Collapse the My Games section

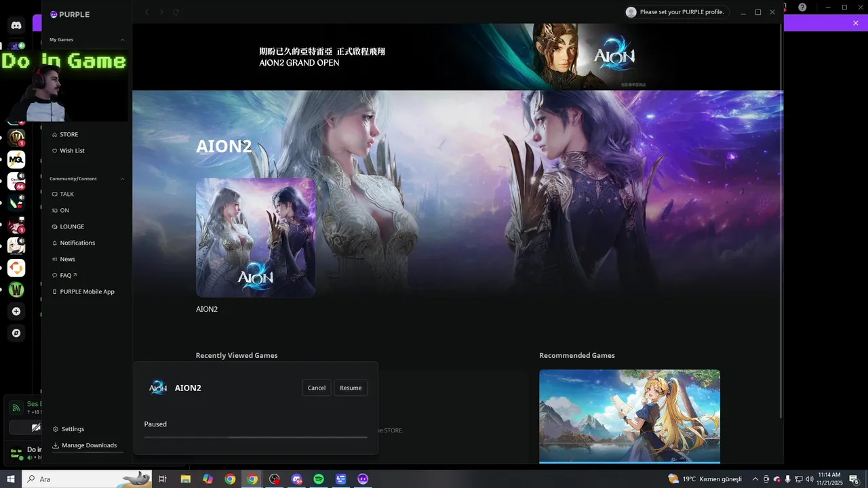(x=123, y=40)
